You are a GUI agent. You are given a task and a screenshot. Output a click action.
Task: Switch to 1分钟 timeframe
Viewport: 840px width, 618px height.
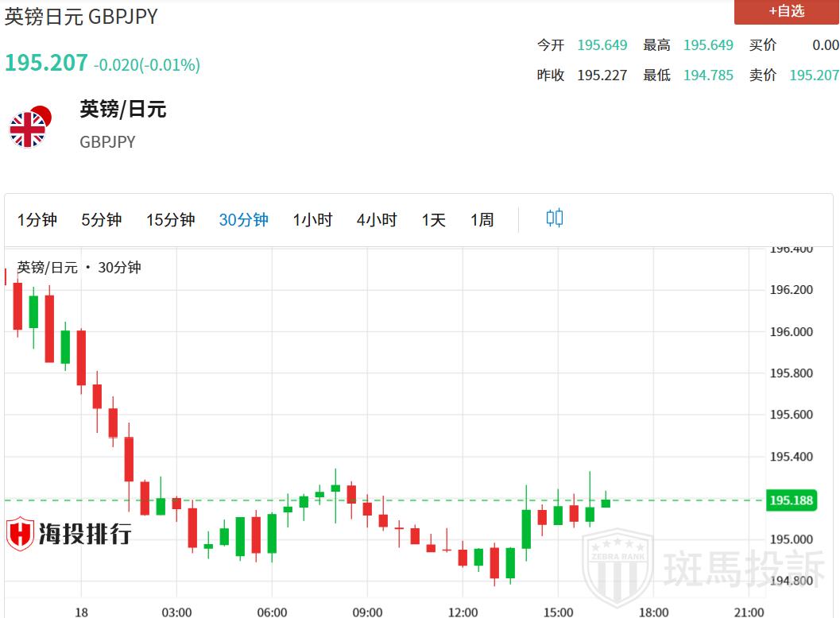point(37,220)
